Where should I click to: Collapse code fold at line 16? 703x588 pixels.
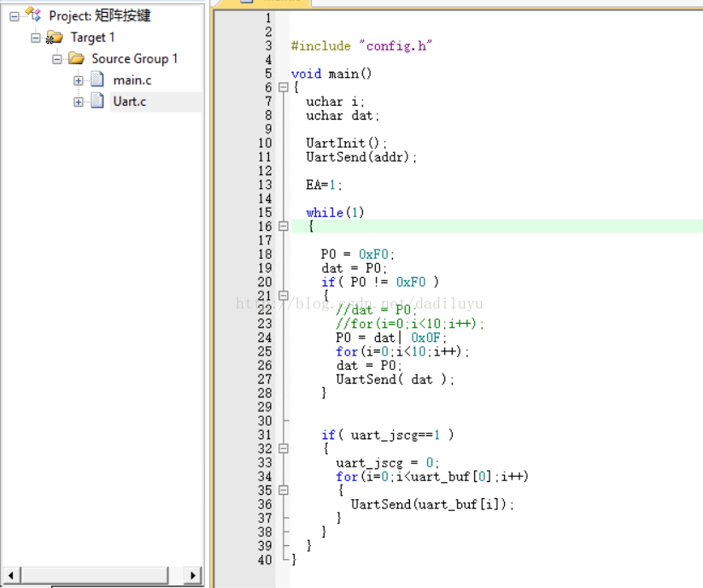click(284, 226)
